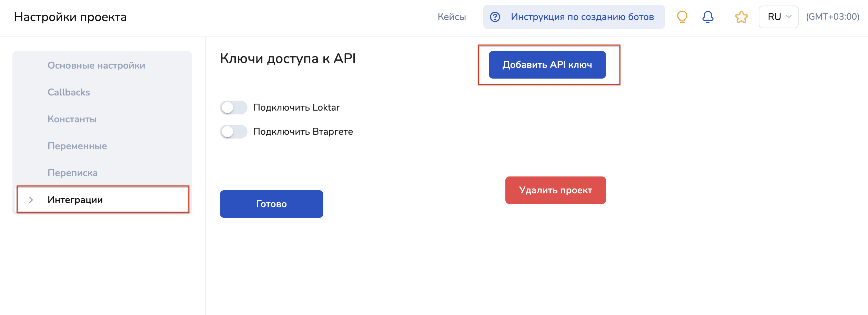Image resolution: width=868 pixels, height=315 pixels.
Task: Click the GMT+03:00 timezone label
Action: (832, 17)
